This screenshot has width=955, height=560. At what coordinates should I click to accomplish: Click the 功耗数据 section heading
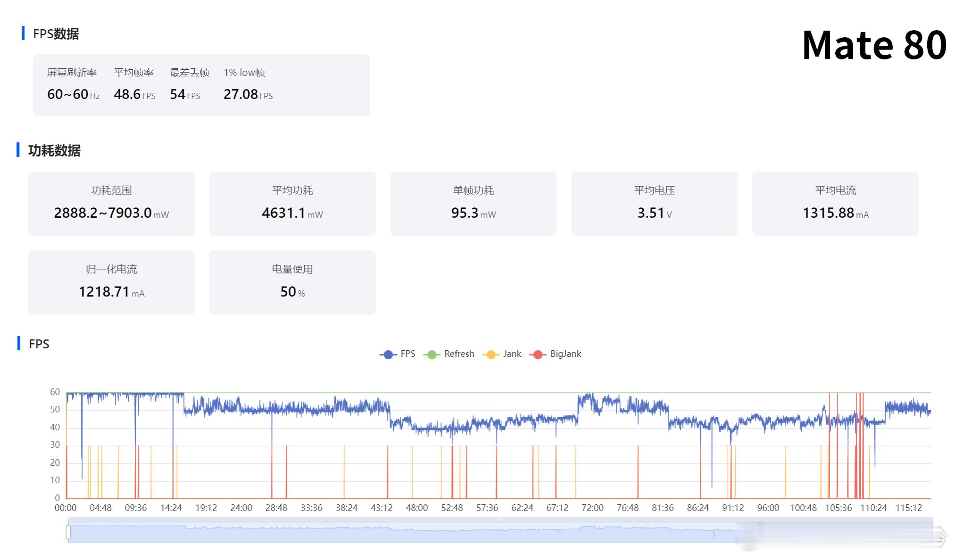click(x=54, y=150)
